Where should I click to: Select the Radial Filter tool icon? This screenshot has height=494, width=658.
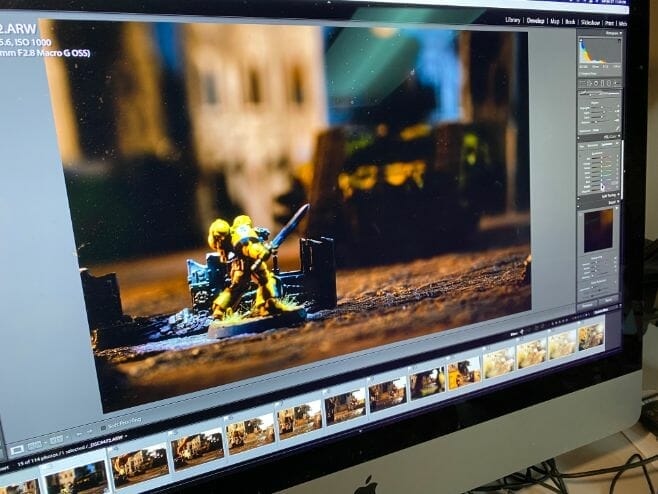[x=609, y=84]
